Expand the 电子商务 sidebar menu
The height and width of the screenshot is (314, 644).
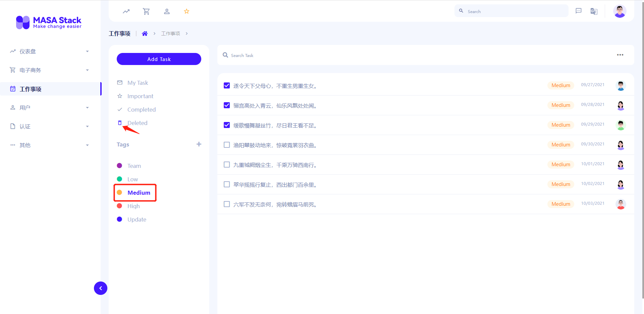(x=50, y=70)
